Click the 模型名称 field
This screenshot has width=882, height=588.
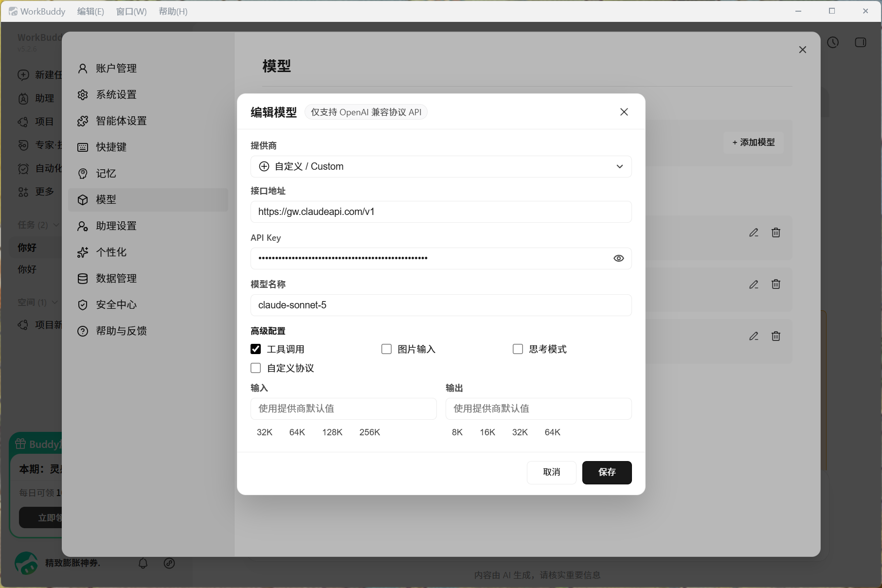tap(441, 305)
